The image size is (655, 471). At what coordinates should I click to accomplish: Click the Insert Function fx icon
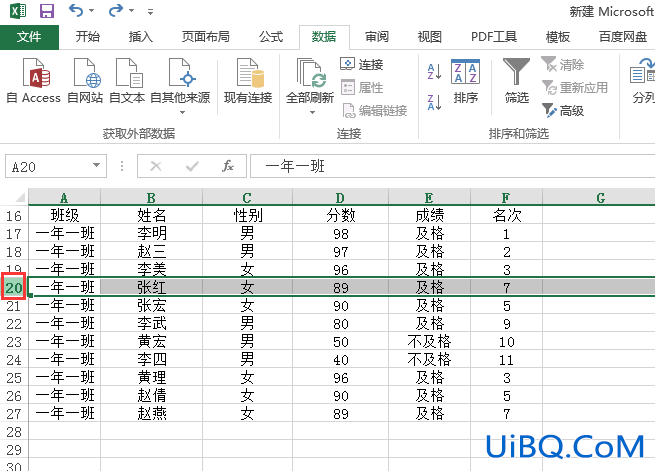228,166
